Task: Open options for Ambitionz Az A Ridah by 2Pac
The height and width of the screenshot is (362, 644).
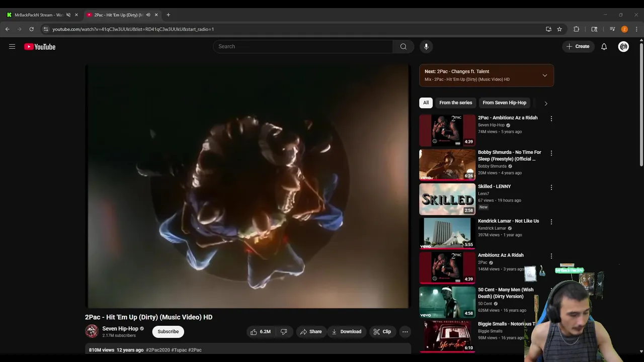Action: pos(551,256)
